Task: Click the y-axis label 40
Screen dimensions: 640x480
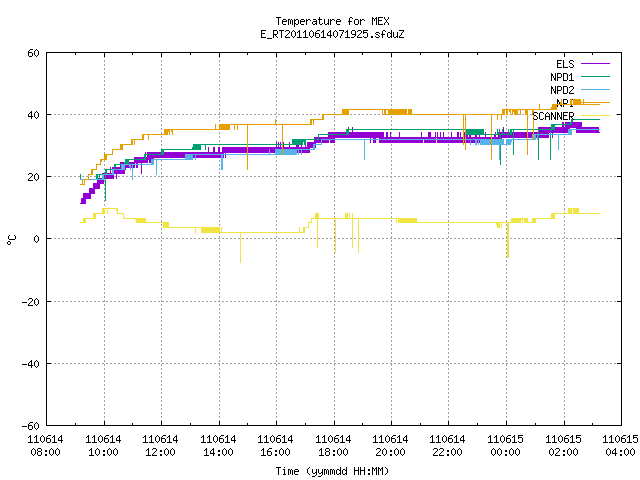Action: coord(33,115)
